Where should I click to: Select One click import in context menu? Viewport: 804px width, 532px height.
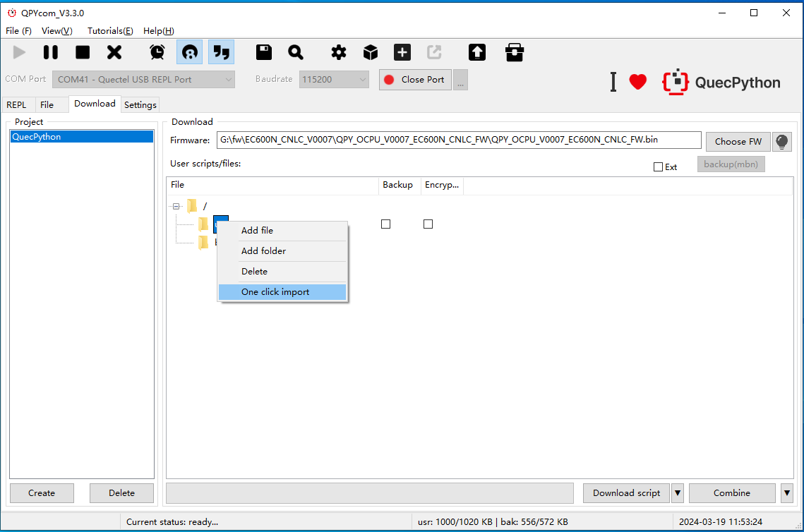click(x=282, y=292)
